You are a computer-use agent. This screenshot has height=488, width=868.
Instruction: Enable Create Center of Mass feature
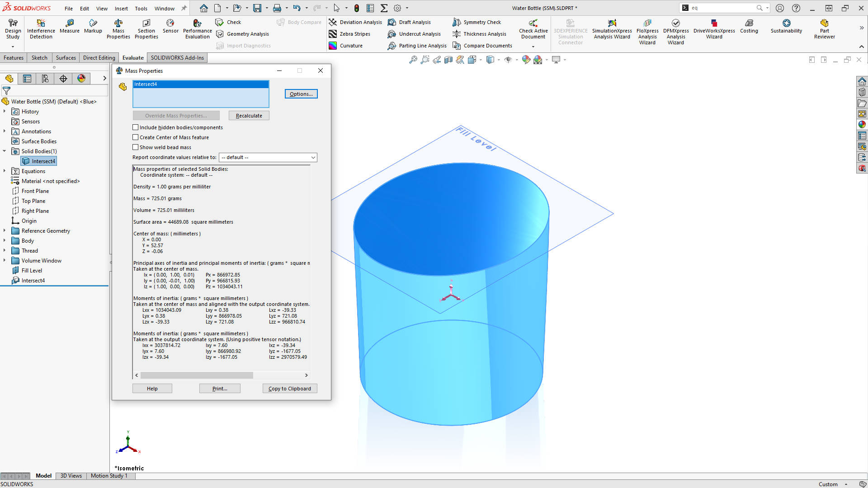135,137
